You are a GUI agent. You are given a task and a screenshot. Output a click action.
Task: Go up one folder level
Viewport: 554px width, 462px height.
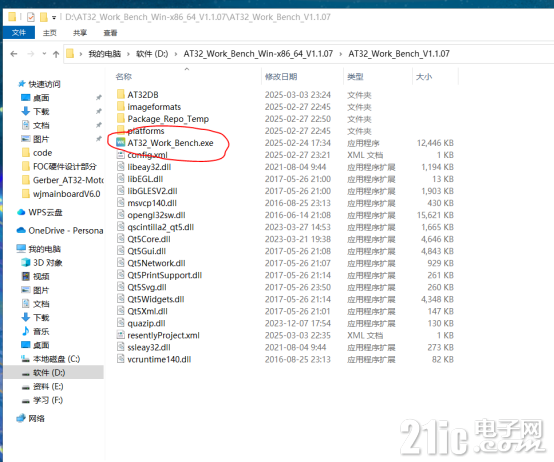pos(56,54)
